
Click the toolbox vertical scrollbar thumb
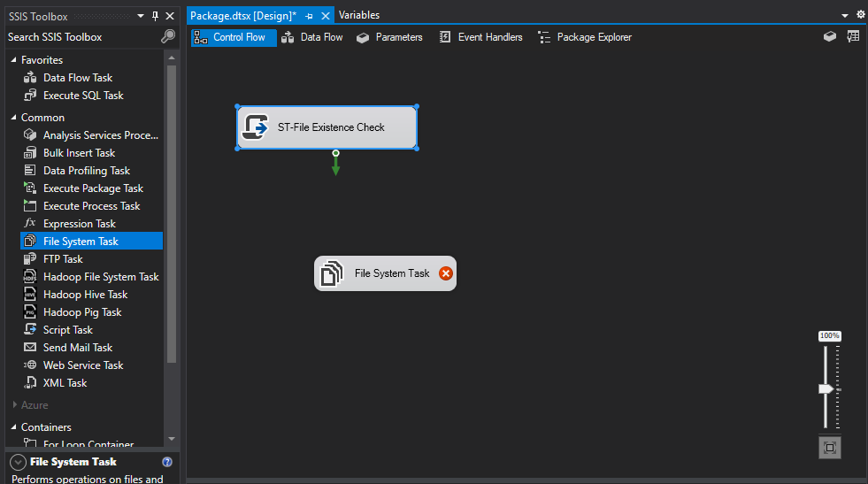click(172, 214)
